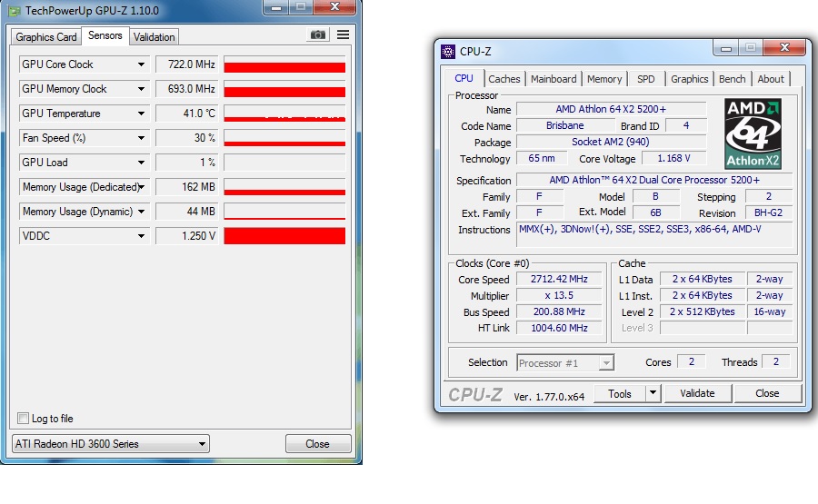This screenshot has width=818, height=504.
Task: Switch to SPD tab
Action: [x=646, y=79]
